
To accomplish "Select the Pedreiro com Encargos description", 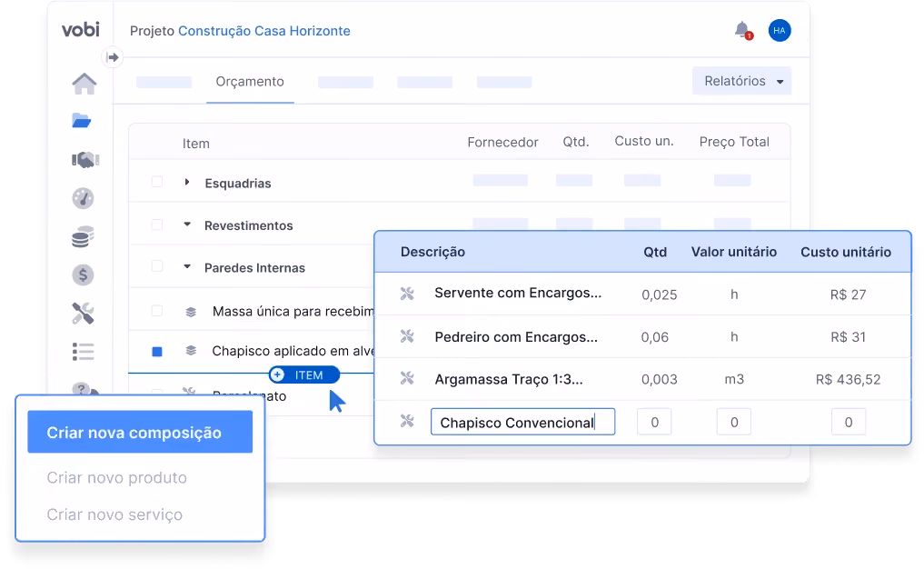I will (x=516, y=336).
